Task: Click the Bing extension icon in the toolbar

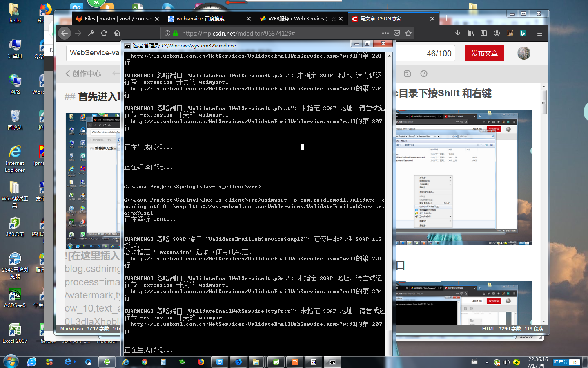Action: 523,33
